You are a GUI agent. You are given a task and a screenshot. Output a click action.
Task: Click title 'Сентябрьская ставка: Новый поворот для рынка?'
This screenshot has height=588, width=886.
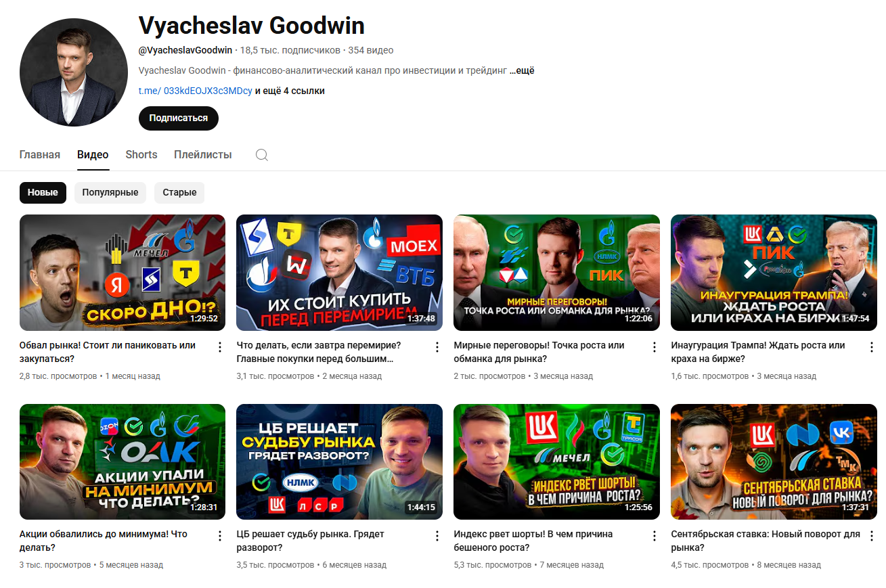click(x=766, y=541)
